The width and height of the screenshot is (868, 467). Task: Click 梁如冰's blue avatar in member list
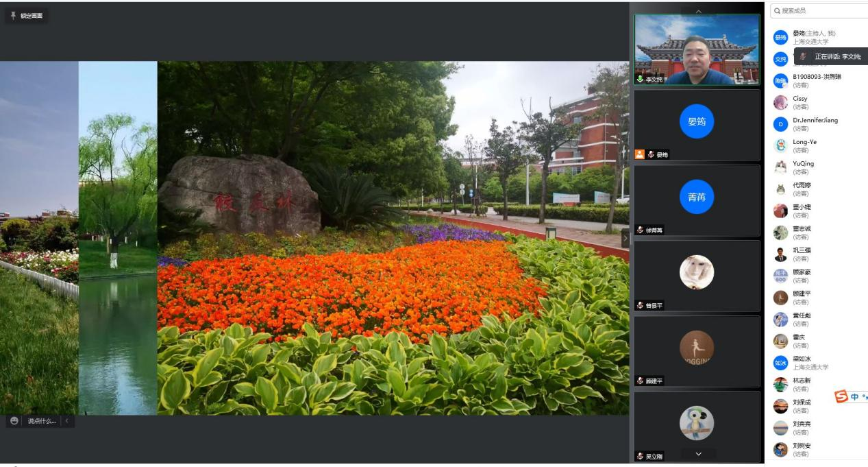click(x=780, y=363)
